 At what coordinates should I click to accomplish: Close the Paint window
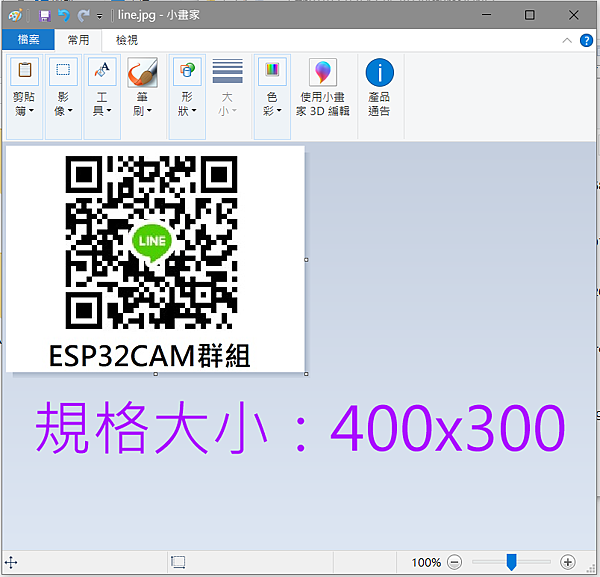(574, 15)
